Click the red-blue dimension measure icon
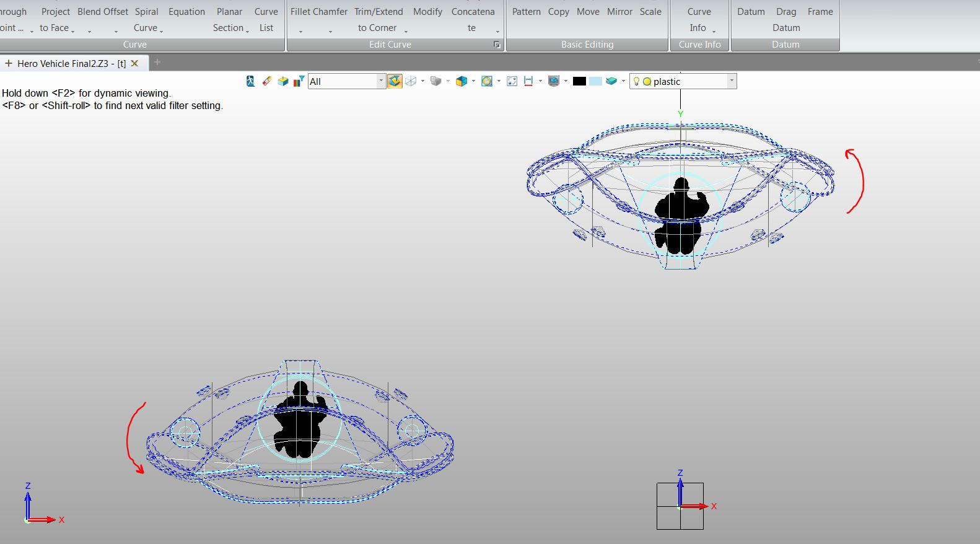This screenshot has width=980, height=544. pyautogui.click(x=528, y=81)
